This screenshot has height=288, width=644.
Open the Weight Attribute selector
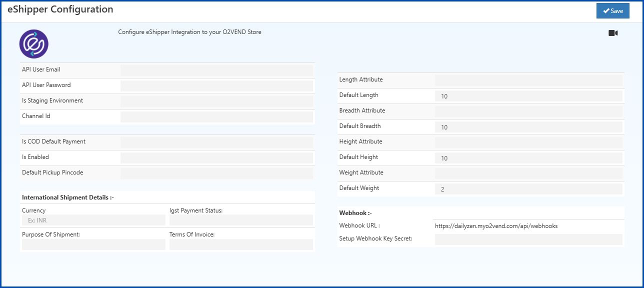(528, 173)
